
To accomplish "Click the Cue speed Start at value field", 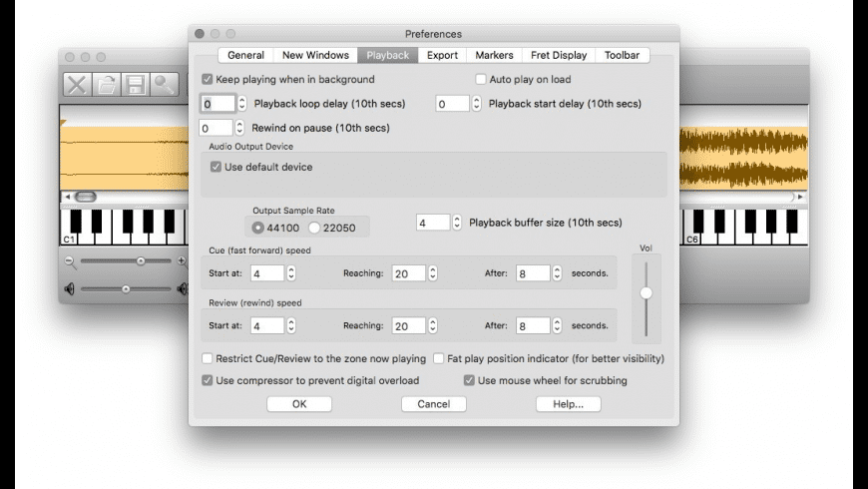I will click(267, 273).
